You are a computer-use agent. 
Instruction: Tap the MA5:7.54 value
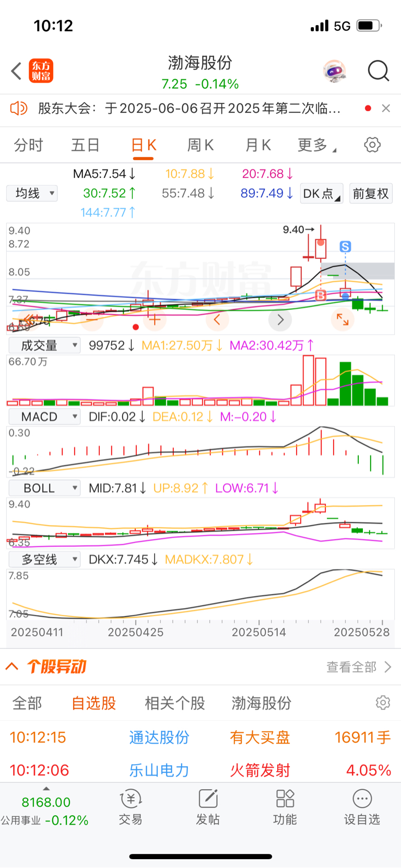[x=104, y=173]
